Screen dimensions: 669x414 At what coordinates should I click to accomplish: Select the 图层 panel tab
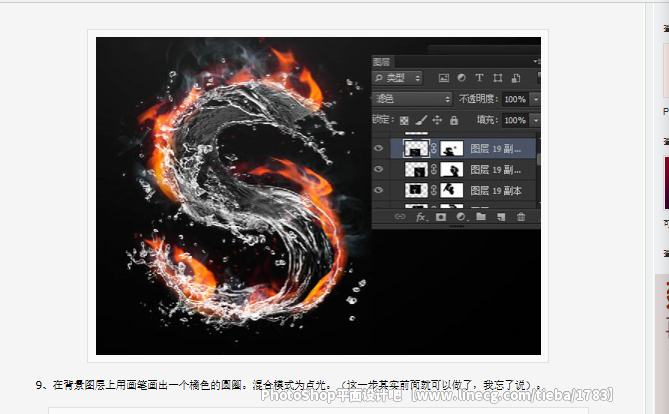tap(382, 62)
